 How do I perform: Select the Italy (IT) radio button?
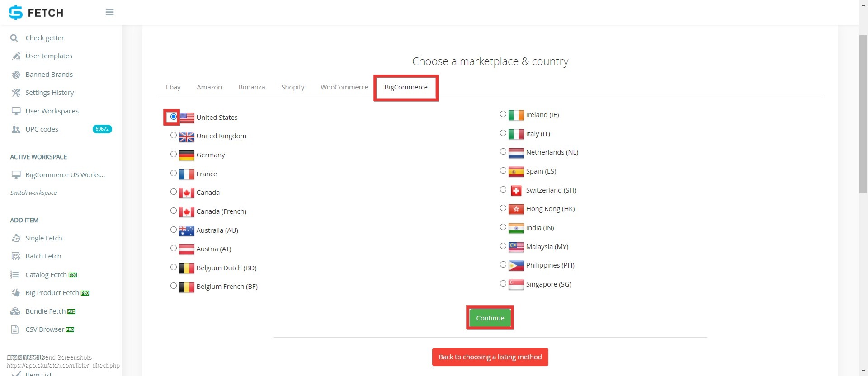503,133
